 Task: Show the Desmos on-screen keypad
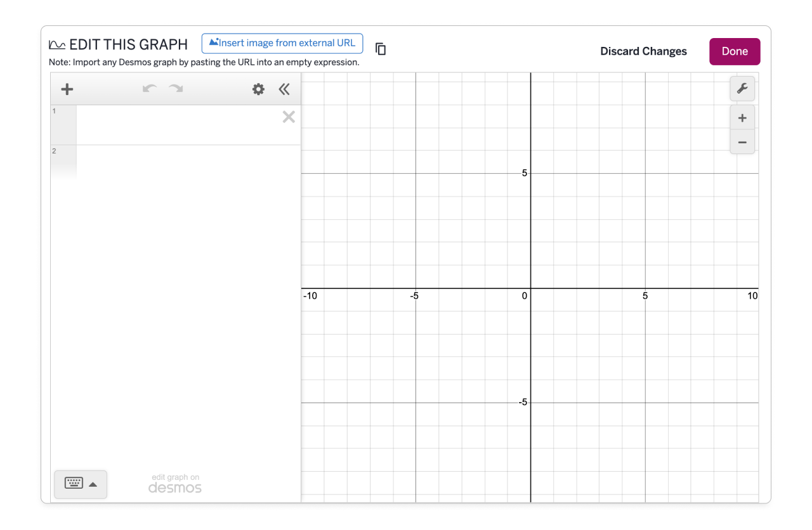81,484
